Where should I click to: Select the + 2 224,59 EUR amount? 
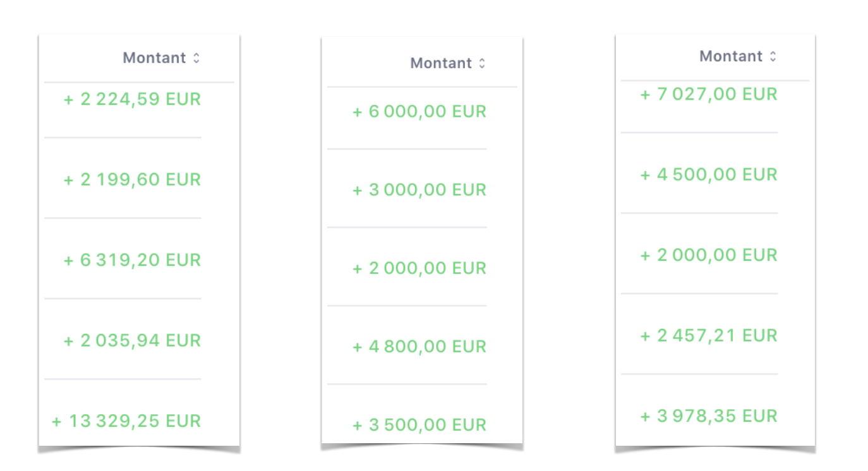[x=132, y=99]
